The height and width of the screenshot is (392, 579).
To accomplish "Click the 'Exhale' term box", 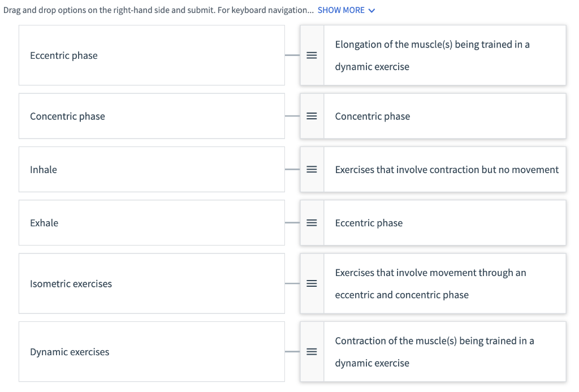I will 152,222.
